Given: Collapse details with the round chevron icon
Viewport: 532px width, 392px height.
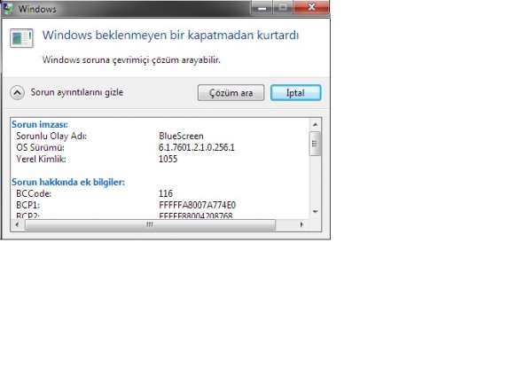Looking at the screenshot, I should [x=18, y=92].
